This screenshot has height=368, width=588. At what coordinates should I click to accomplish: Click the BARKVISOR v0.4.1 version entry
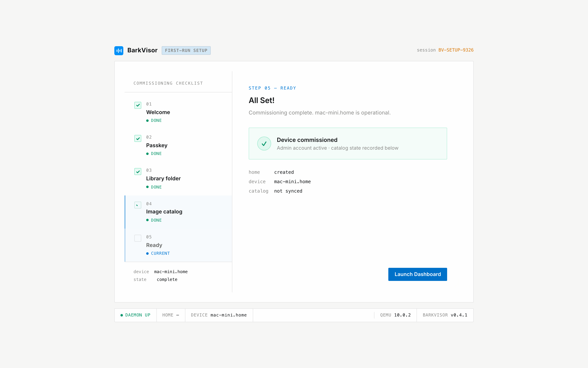point(445,315)
